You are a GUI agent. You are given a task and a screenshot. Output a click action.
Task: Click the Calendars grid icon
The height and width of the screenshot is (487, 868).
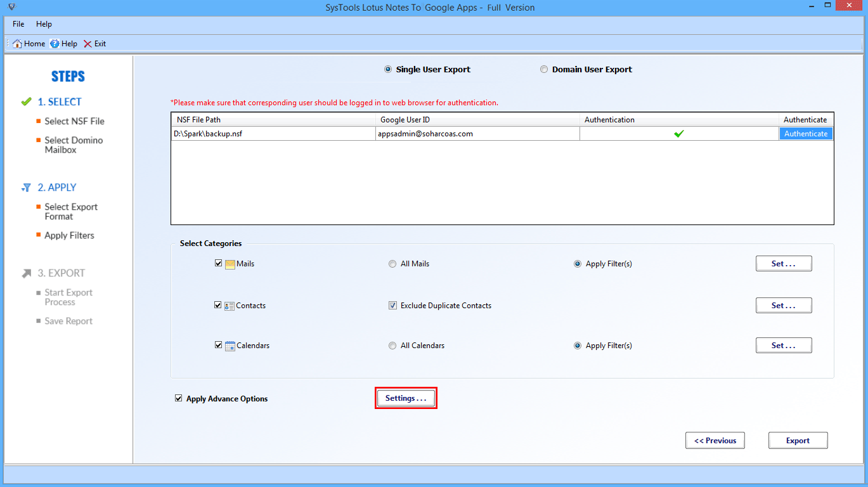coord(230,346)
